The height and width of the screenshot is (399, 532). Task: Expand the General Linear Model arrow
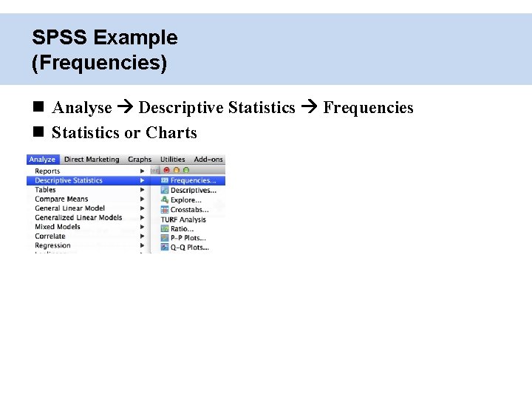pos(142,208)
